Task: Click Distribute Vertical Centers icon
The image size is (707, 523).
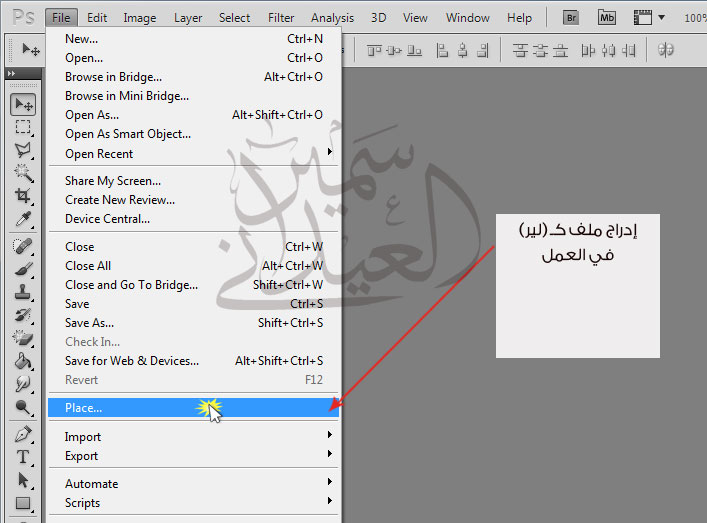Action: (540, 50)
